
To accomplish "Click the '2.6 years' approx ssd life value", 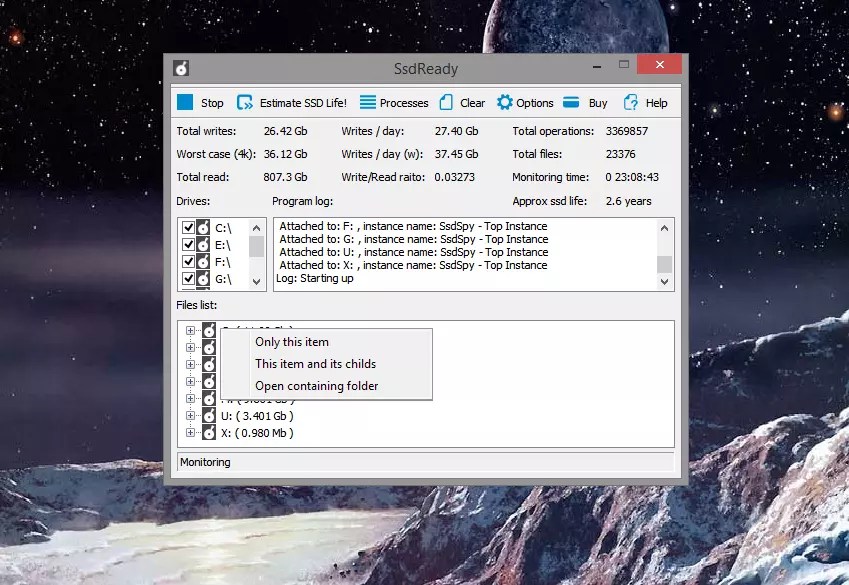I will pyautogui.click(x=628, y=201).
